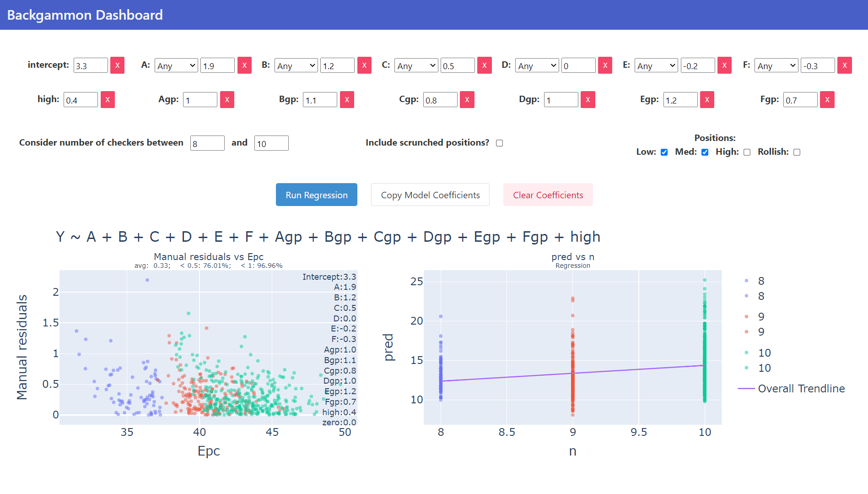Click the maximum checkers field showing 10
The image size is (868, 494).
[271, 143]
